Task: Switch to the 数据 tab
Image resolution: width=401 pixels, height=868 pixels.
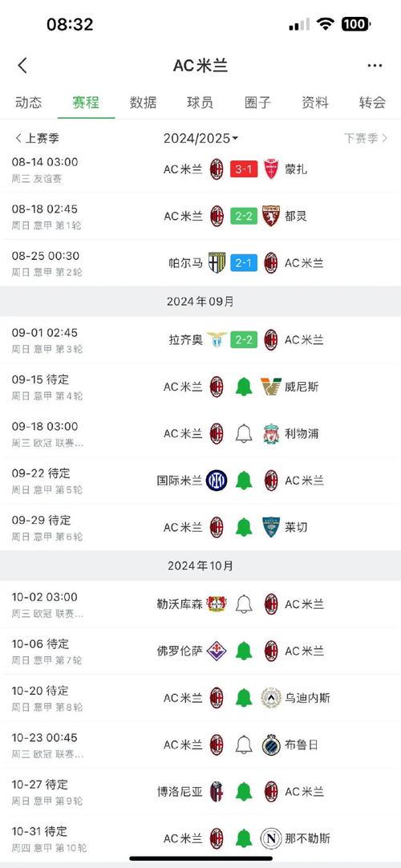Action: click(144, 103)
